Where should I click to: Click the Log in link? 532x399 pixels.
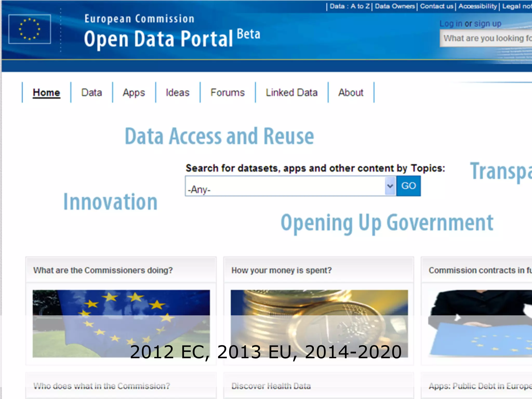(451, 24)
